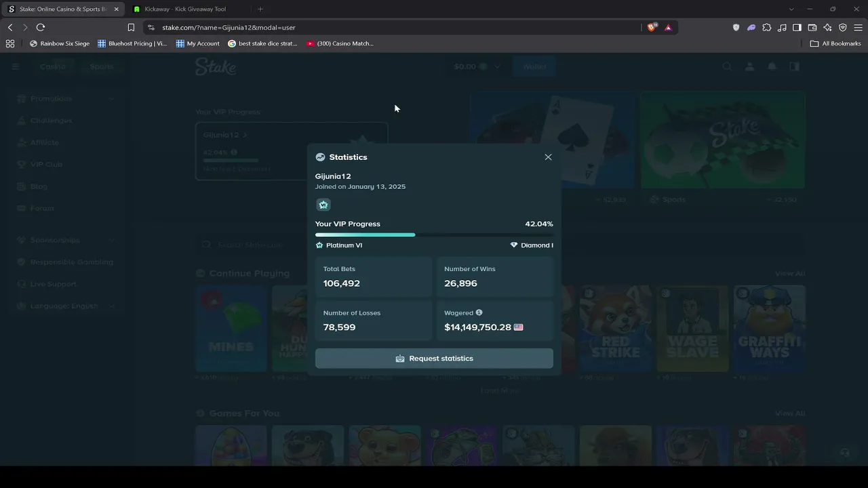The width and height of the screenshot is (868, 488).
Task: Open the apps grid in bookmarks bar
Action: coord(10,43)
